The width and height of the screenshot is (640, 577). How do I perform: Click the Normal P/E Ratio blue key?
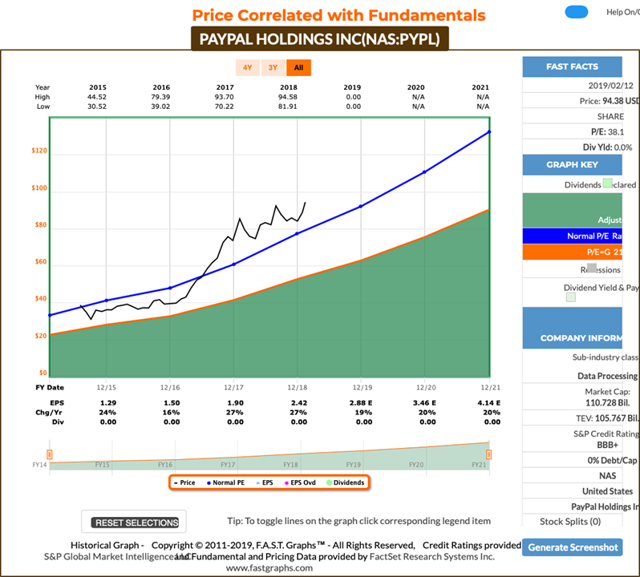click(x=572, y=236)
